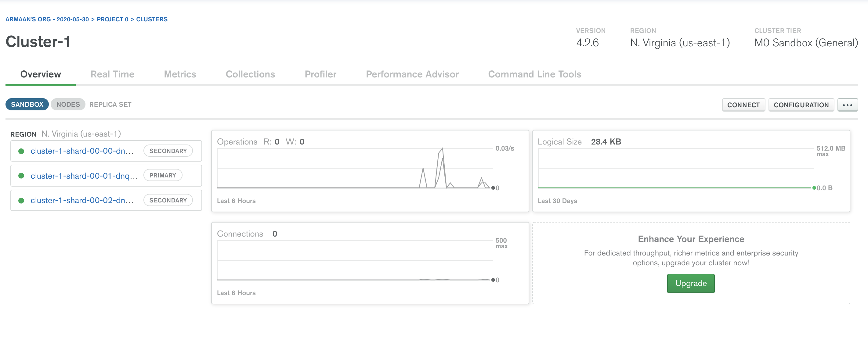Click green status dot of shard-00-01 node
Viewport: 868px width, 350px height.
coord(21,176)
